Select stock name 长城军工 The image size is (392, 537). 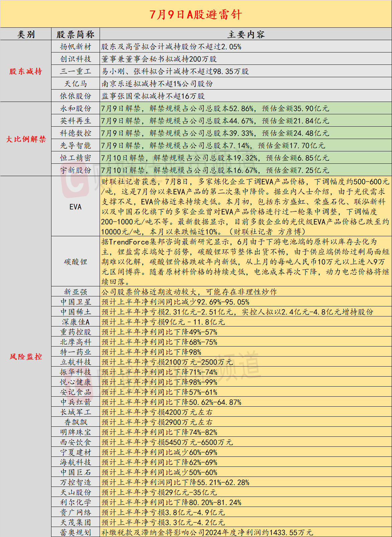pyautogui.click(x=76, y=412)
